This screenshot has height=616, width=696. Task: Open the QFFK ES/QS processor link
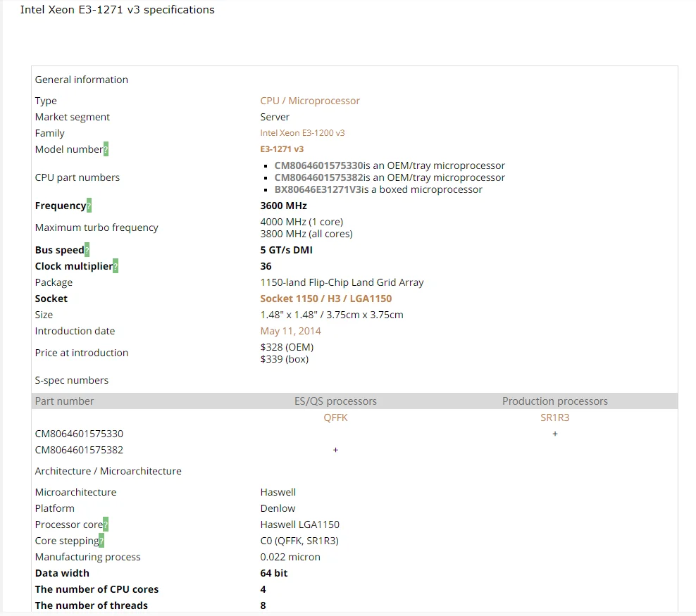pyautogui.click(x=335, y=417)
